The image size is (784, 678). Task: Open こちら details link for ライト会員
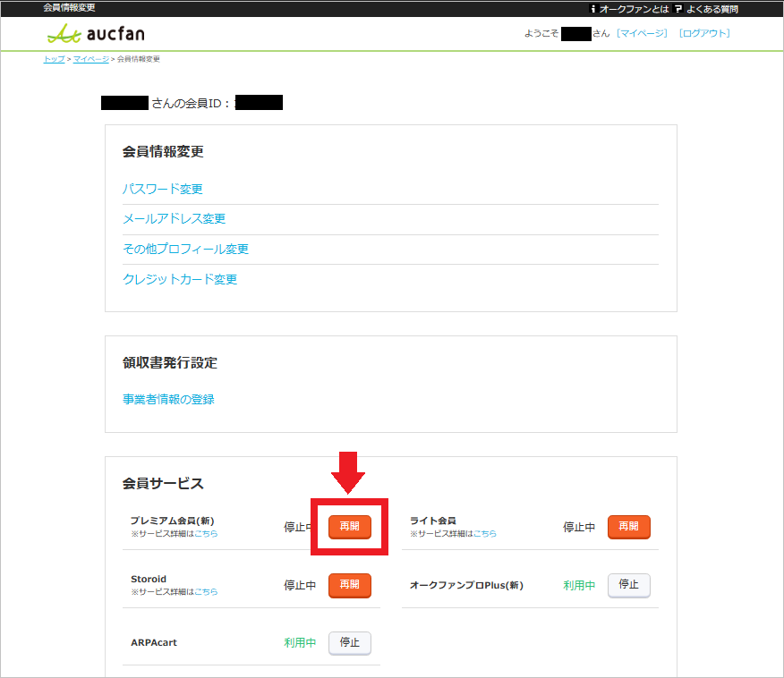[485, 534]
